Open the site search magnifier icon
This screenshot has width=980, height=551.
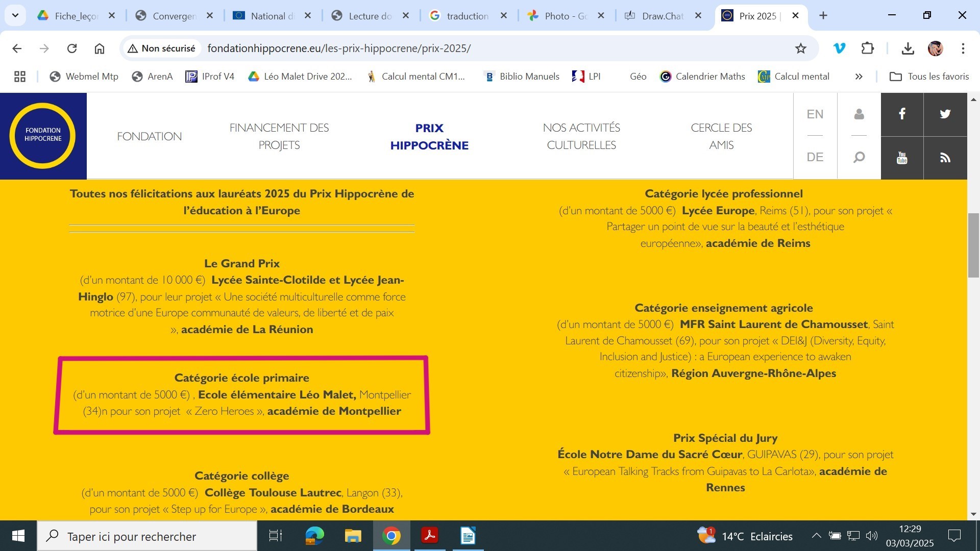point(859,157)
